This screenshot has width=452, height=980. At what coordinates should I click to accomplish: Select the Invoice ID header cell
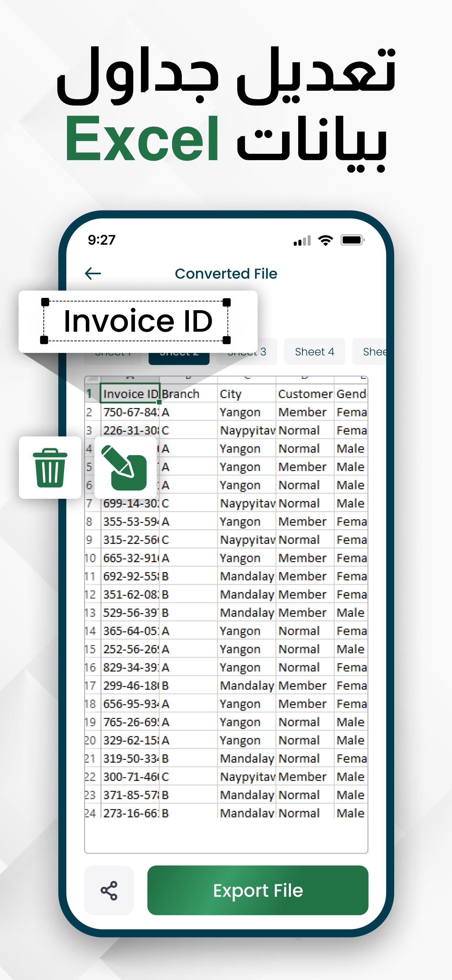[130, 393]
